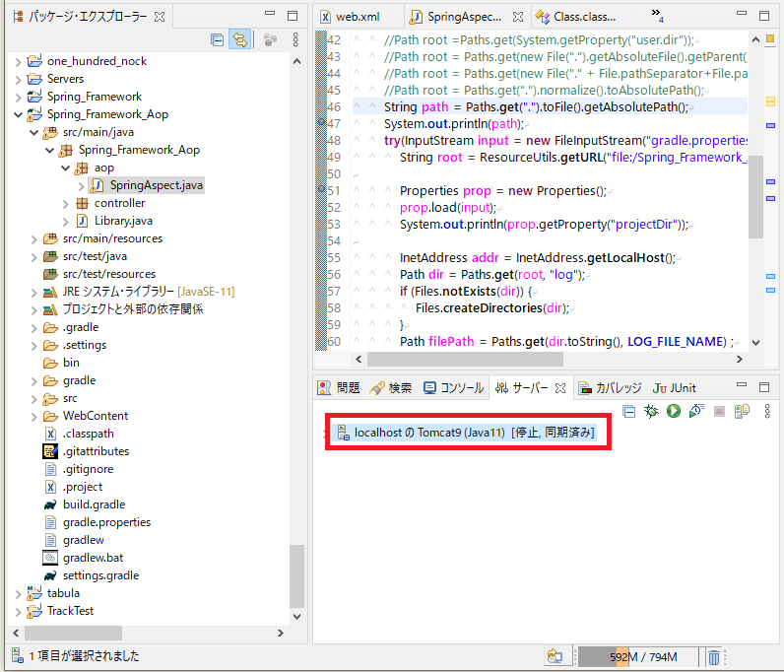Start the server with green play icon
The height and width of the screenshot is (672, 784).
click(674, 411)
